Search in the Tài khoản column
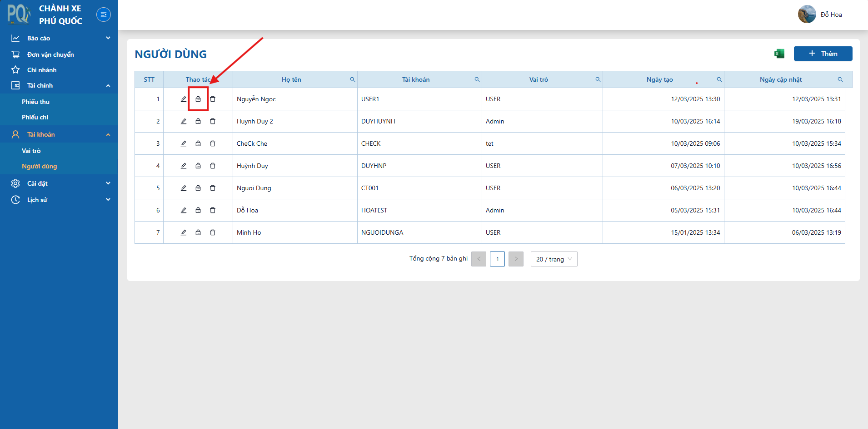868x429 pixels. point(477,79)
